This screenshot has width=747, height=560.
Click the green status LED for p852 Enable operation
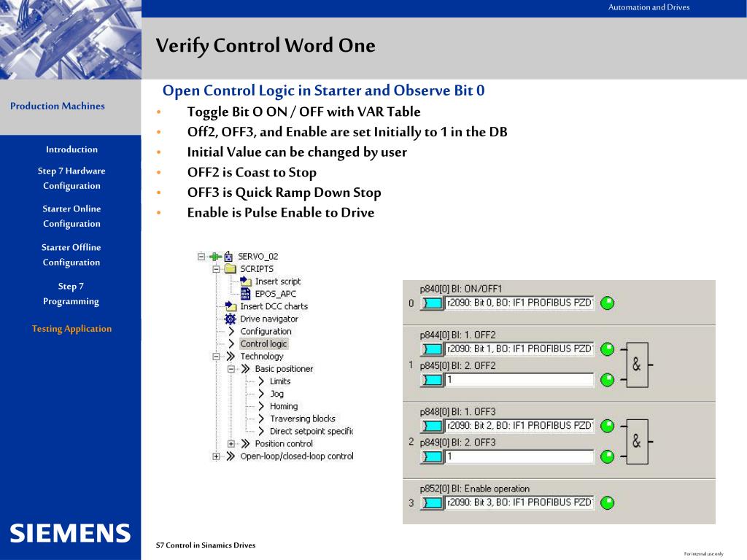[x=608, y=503]
